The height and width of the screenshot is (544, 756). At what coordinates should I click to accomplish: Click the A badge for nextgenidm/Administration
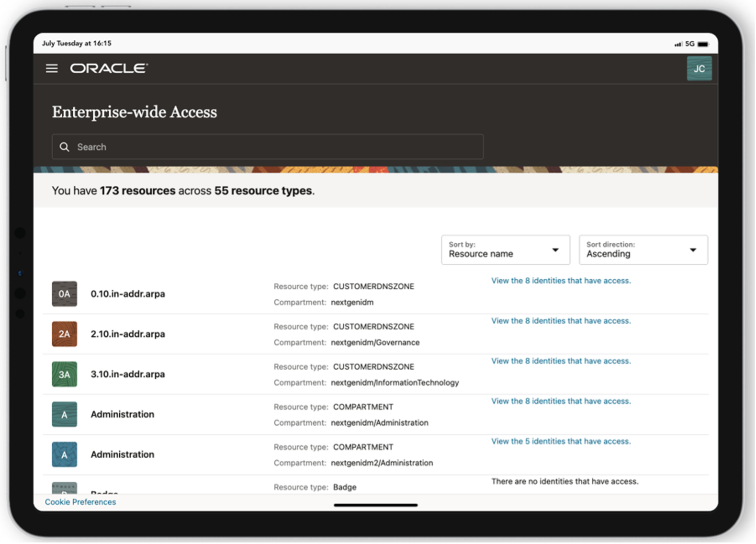click(65, 415)
